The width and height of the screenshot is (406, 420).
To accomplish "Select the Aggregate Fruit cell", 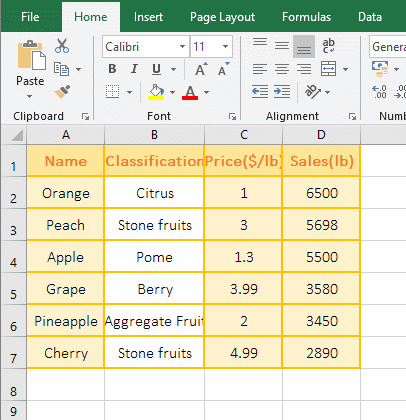I will 154,321.
